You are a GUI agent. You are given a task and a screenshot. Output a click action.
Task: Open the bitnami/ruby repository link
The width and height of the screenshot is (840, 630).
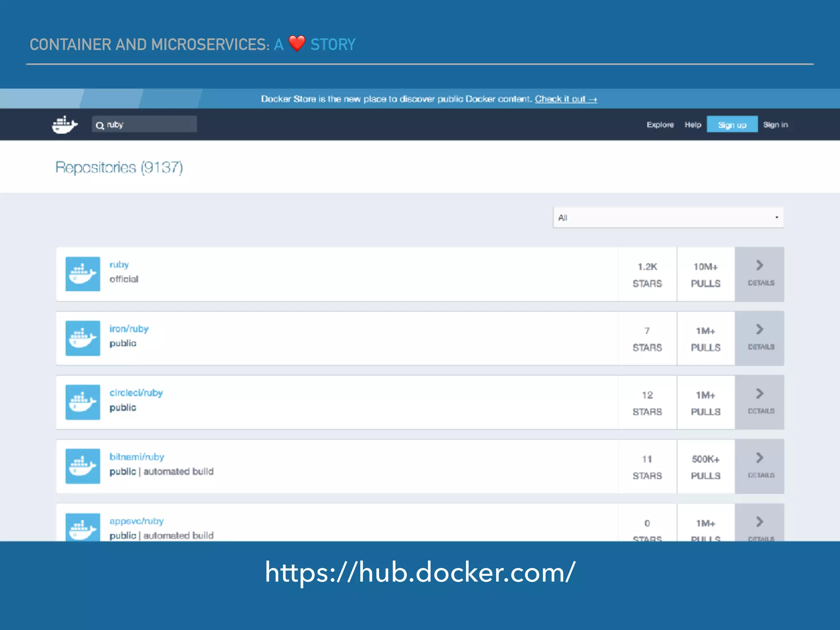pos(137,457)
